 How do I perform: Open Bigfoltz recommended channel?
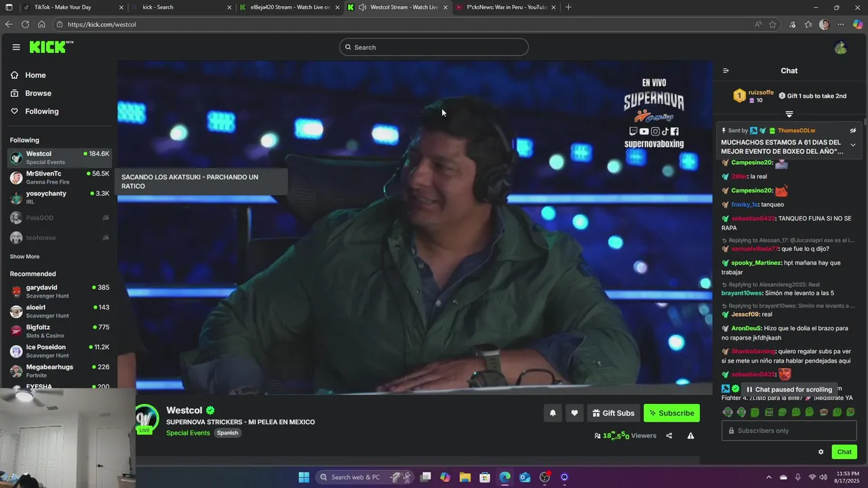60,331
